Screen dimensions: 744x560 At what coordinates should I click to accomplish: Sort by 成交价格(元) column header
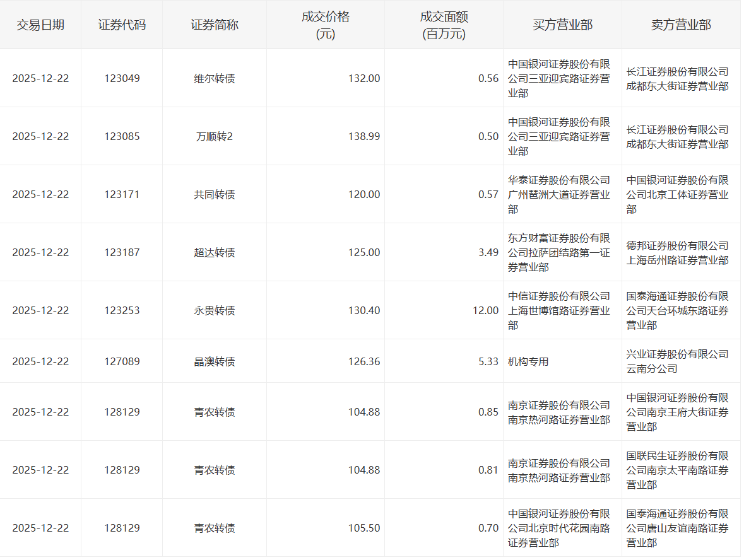point(325,25)
